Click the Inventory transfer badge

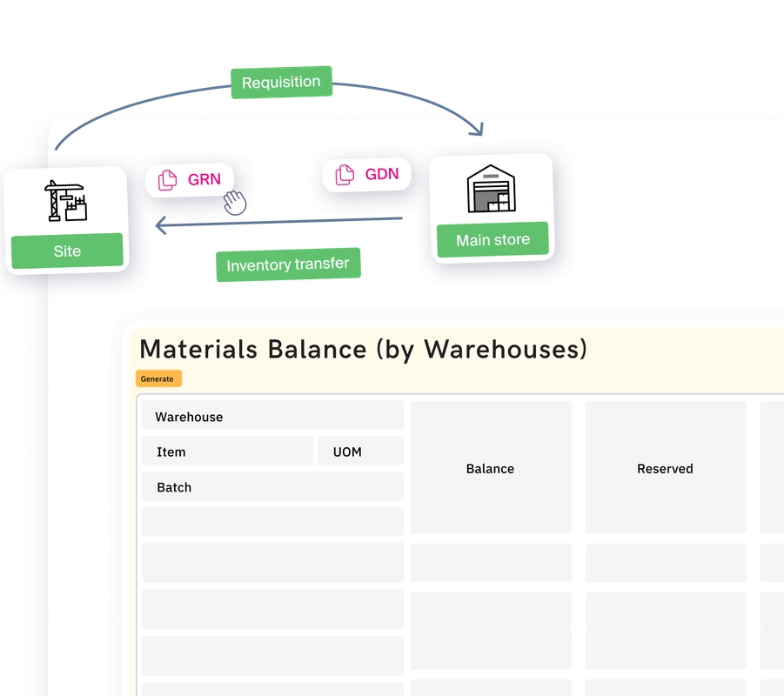coord(288,264)
